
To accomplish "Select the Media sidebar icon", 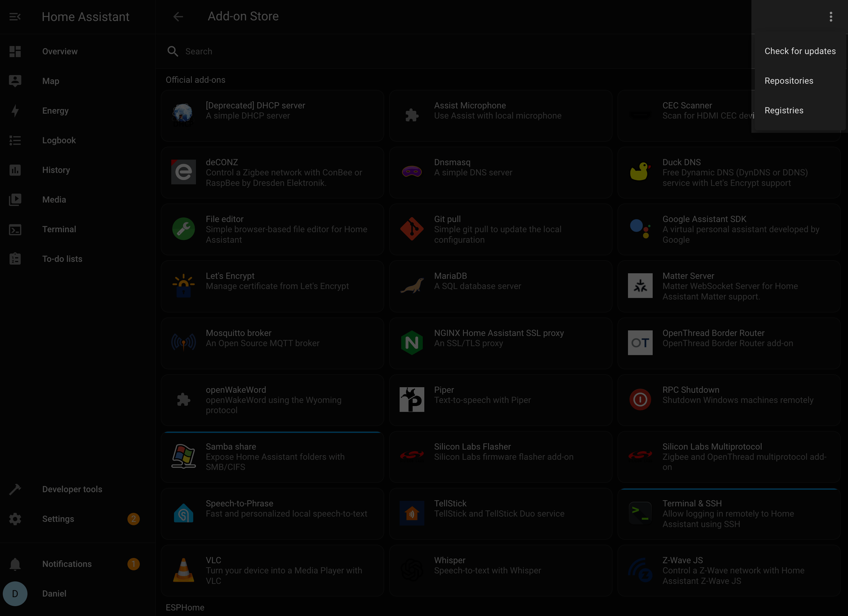I will pyautogui.click(x=15, y=199).
